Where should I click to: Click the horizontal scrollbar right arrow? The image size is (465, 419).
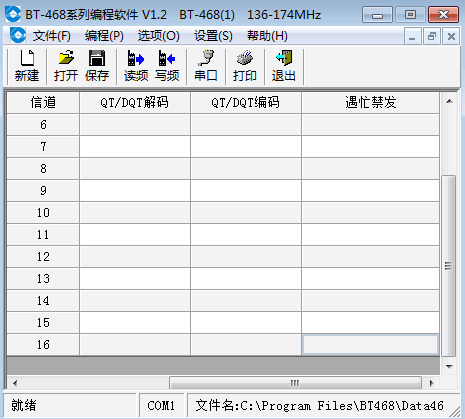432,383
